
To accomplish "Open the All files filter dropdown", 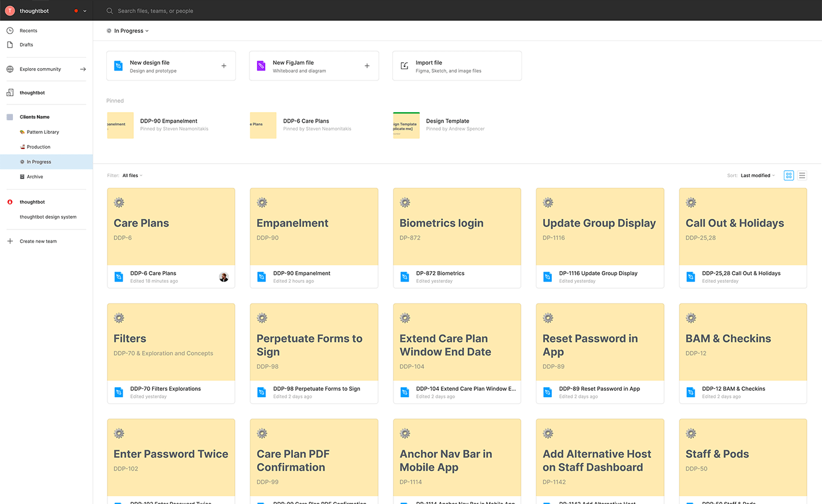I will point(132,175).
